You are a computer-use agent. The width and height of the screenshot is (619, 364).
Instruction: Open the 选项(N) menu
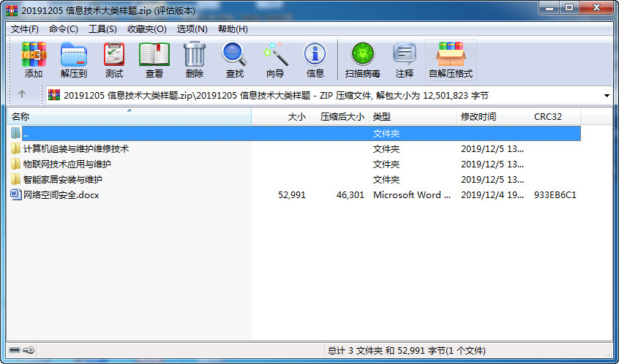(x=192, y=29)
